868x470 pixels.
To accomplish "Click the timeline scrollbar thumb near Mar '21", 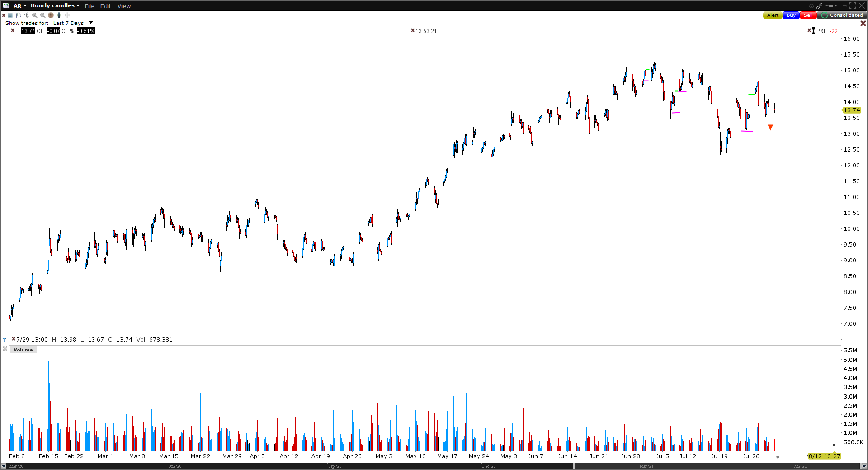I will (x=574, y=466).
